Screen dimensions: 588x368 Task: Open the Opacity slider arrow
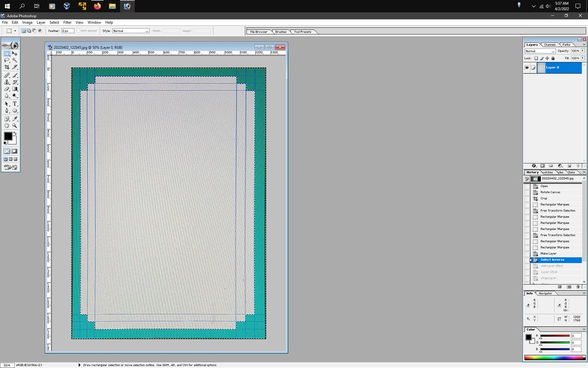(582, 51)
